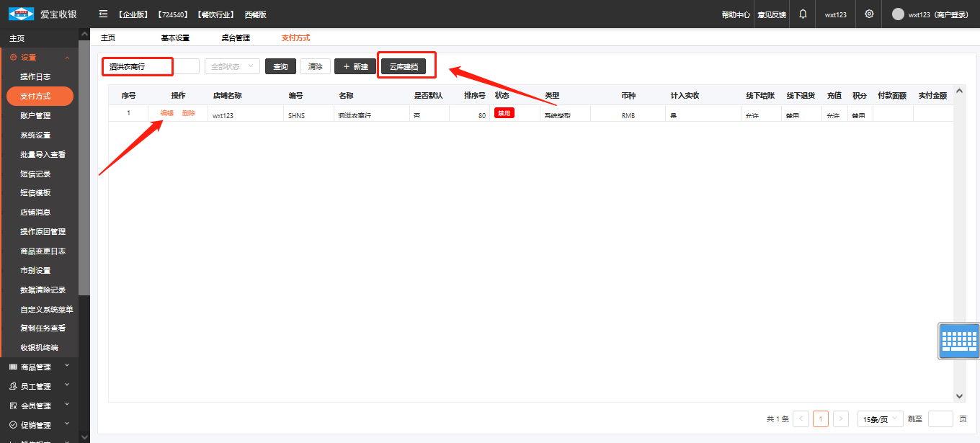Click the payment name search input field
980x443 pixels.
click(x=150, y=66)
